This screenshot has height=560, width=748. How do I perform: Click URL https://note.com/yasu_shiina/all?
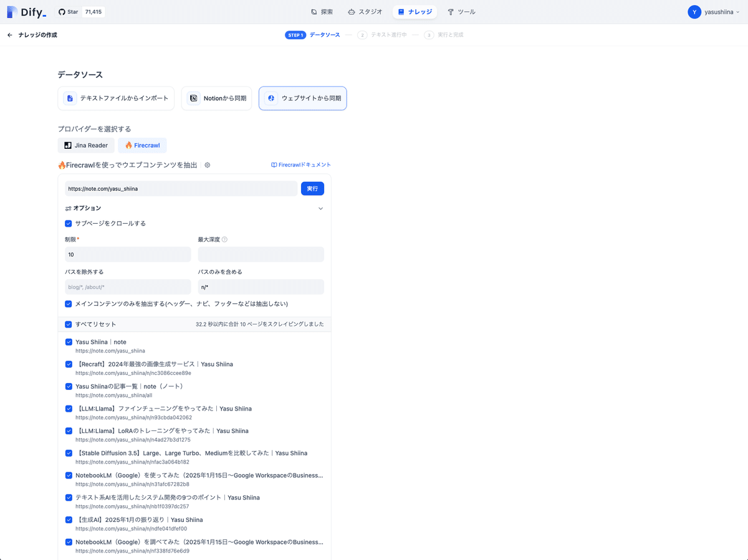tap(113, 396)
